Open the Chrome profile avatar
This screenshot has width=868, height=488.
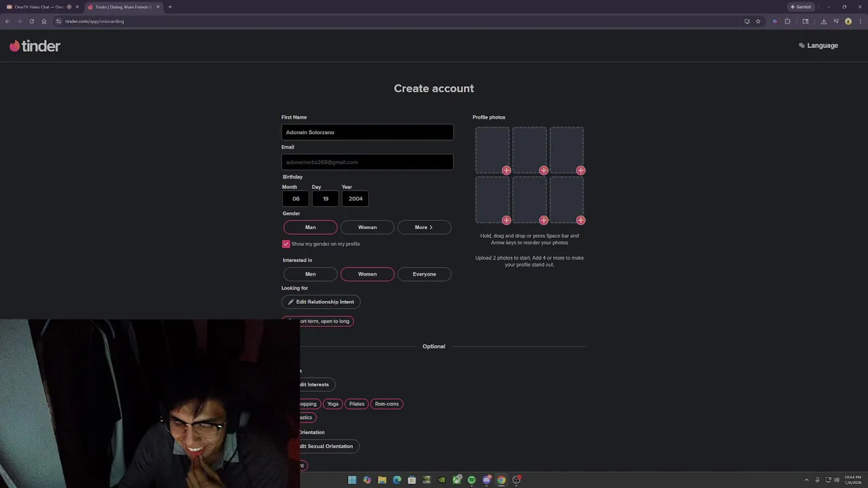pos(848,21)
